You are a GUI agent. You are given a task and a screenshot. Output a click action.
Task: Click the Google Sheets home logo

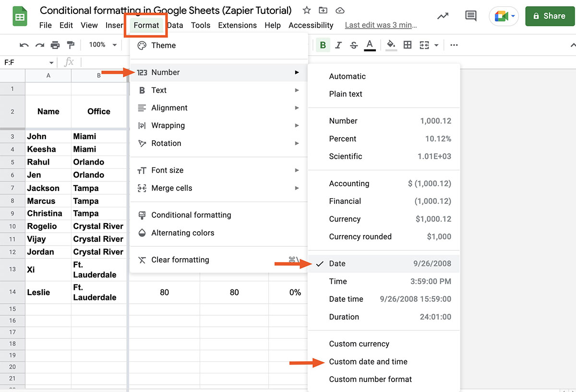click(20, 17)
